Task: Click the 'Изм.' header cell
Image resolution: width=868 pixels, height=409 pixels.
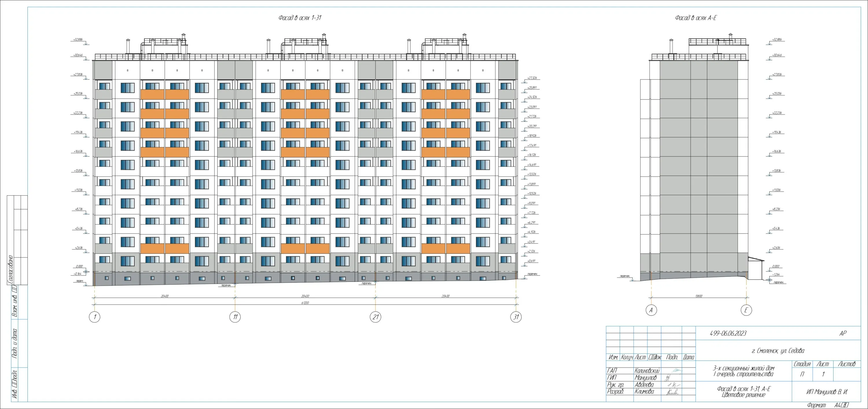Action: click(613, 357)
